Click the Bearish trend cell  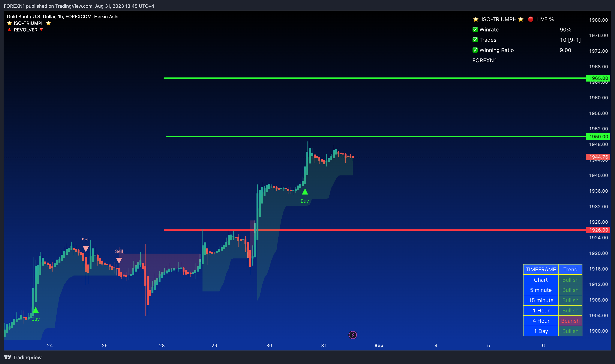[x=570, y=321]
